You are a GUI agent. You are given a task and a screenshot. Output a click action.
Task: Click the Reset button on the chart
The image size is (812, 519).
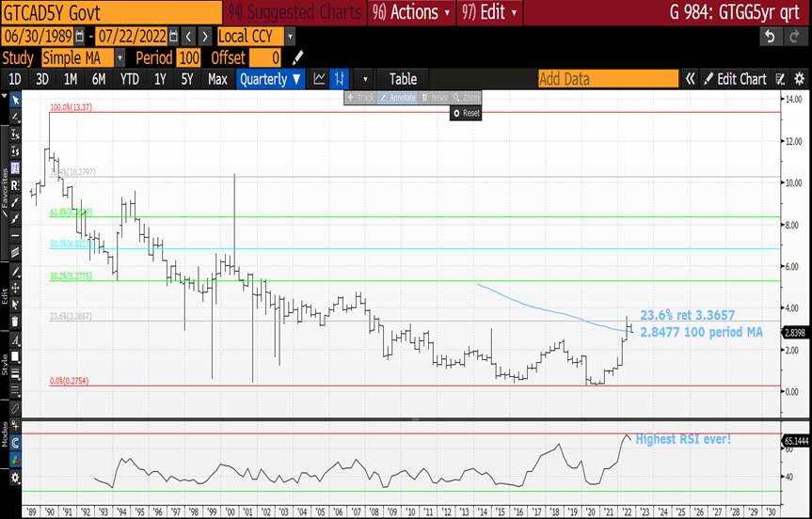[466, 113]
